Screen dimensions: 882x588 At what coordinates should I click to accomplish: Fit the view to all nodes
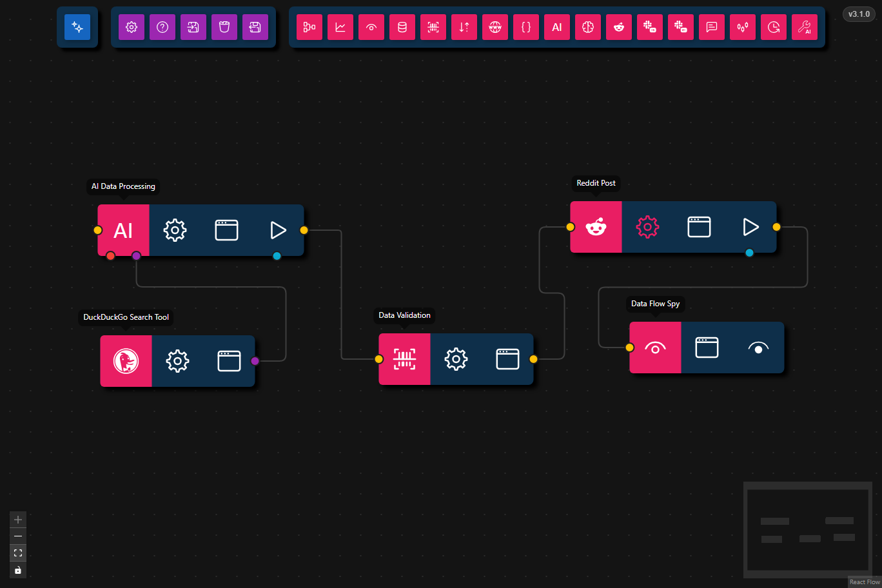point(18,553)
